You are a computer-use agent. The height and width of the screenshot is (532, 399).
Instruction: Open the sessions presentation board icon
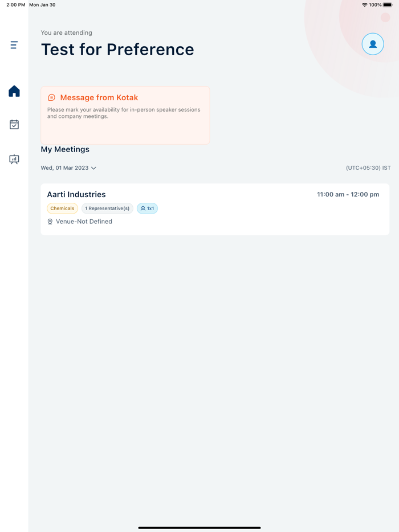point(14,159)
